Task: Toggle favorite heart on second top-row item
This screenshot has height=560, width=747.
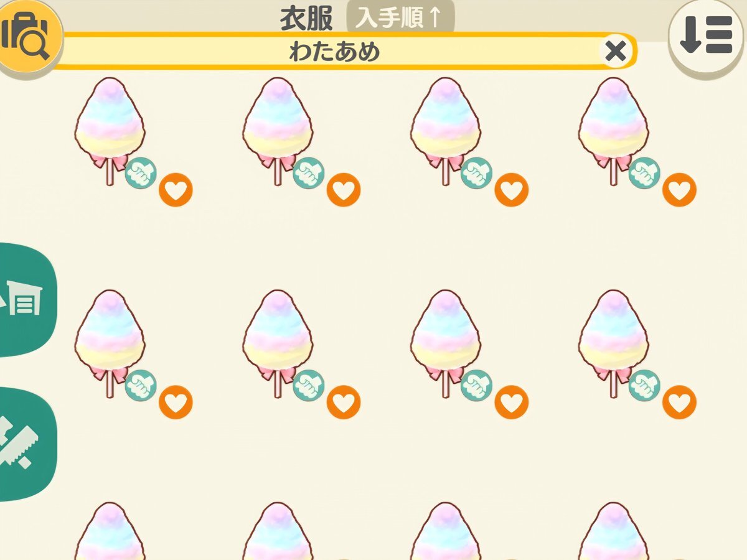Action: (x=344, y=190)
